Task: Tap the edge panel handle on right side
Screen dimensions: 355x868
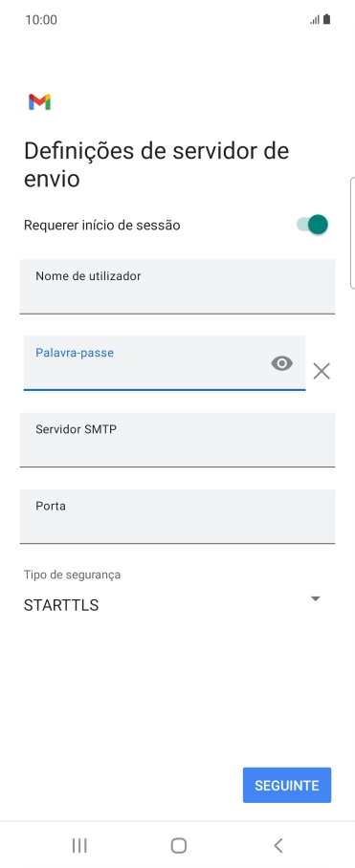Action: point(352,233)
